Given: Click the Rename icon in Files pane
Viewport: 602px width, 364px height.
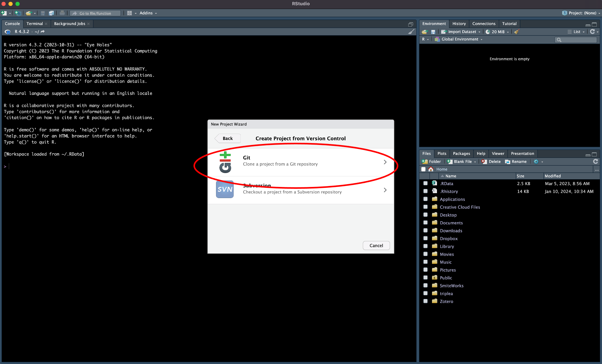Looking at the screenshot, I should [x=507, y=161].
